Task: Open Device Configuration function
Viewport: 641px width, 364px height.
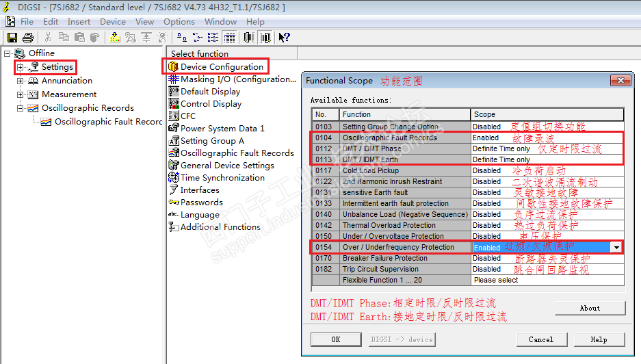Action: (x=222, y=66)
